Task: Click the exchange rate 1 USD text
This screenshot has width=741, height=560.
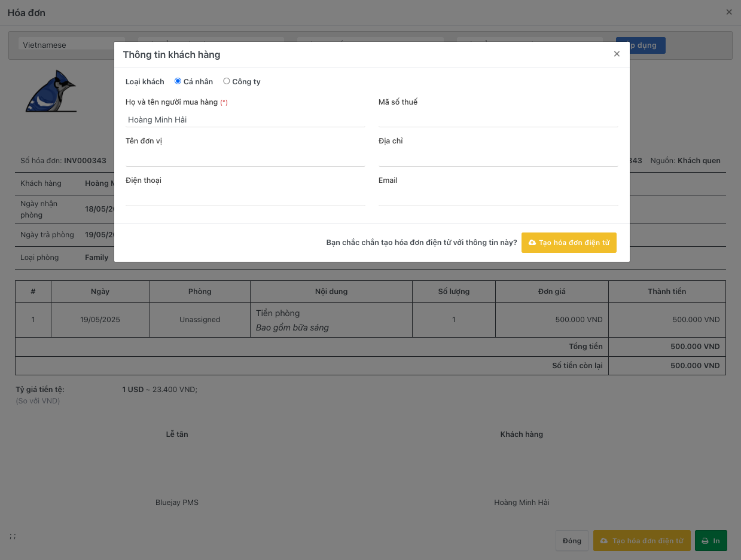Action: pyautogui.click(x=133, y=390)
